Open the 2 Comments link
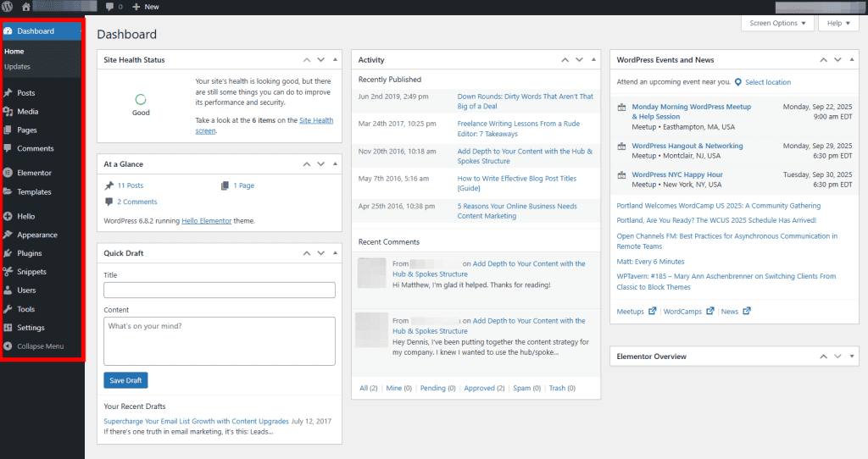This screenshot has width=868, height=459. click(136, 202)
